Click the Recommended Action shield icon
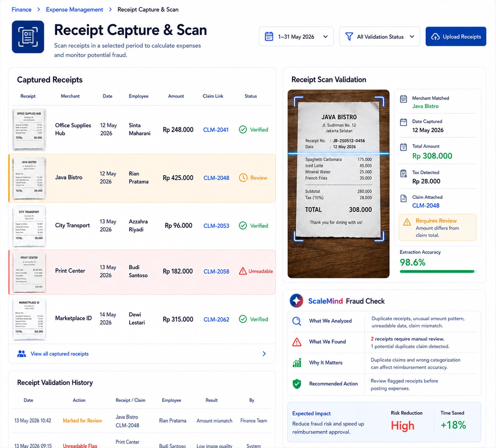The height and width of the screenshot is (448, 496). coord(297,383)
